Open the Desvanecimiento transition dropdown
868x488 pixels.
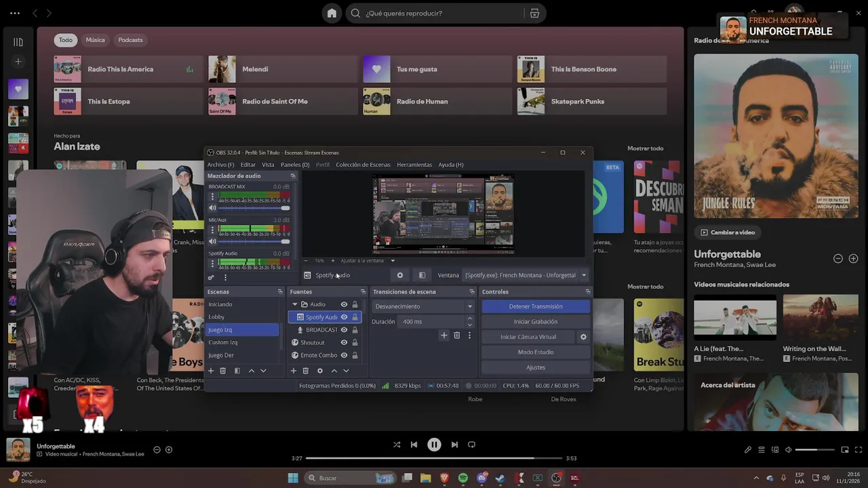pos(424,306)
